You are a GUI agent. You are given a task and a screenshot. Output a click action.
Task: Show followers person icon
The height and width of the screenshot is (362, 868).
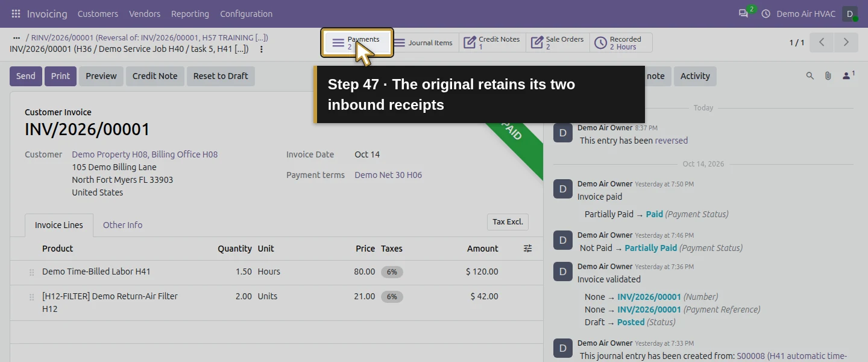coord(848,75)
